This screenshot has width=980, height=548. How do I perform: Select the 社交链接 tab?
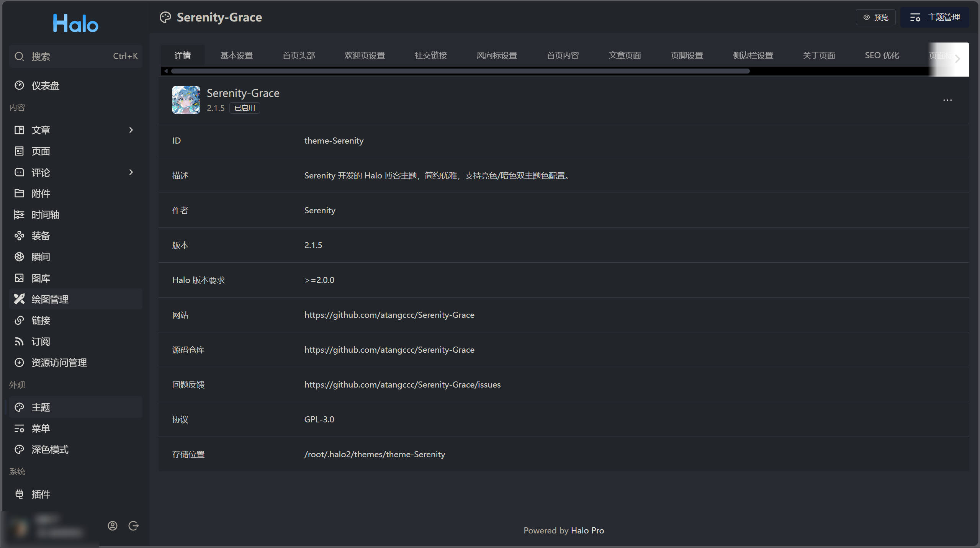[431, 56]
